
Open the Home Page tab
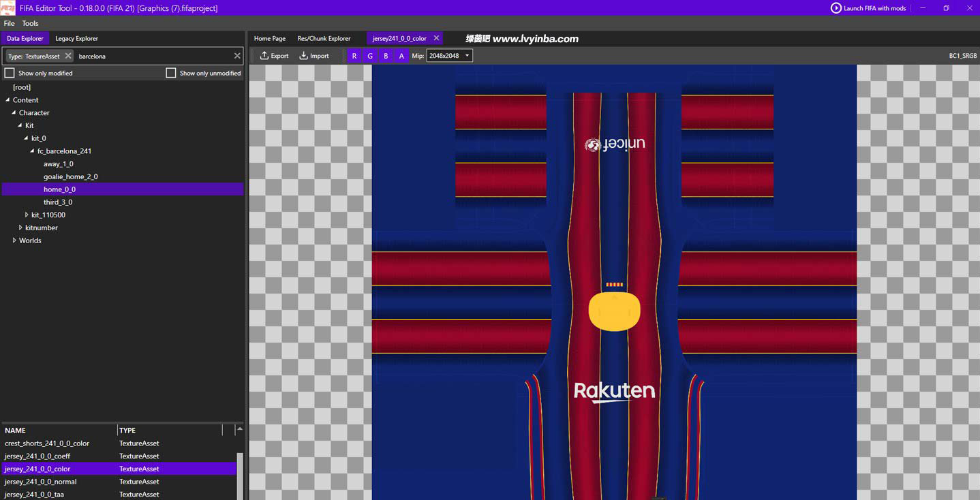(x=270, y=38)
